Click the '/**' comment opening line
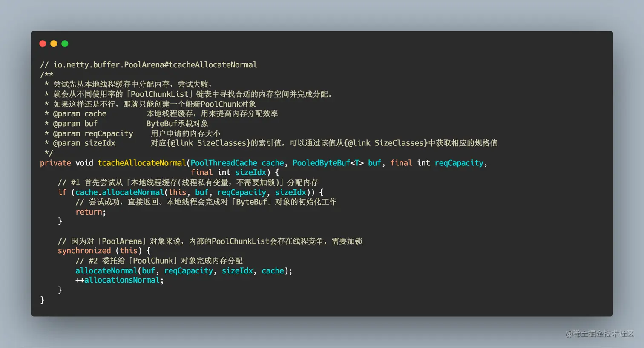 pyautogui.click(x=46, y=75)
